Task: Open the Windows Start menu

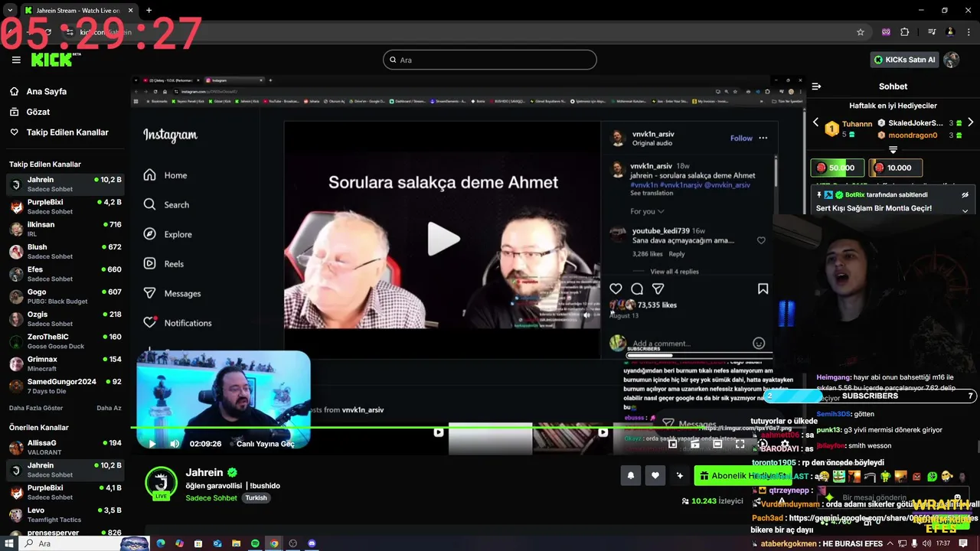Action: 9,543
